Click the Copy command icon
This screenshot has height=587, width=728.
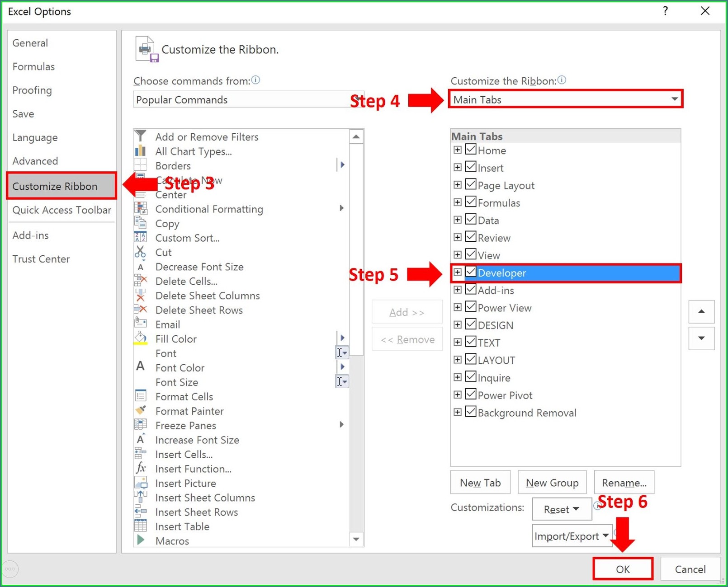(141, 223)
